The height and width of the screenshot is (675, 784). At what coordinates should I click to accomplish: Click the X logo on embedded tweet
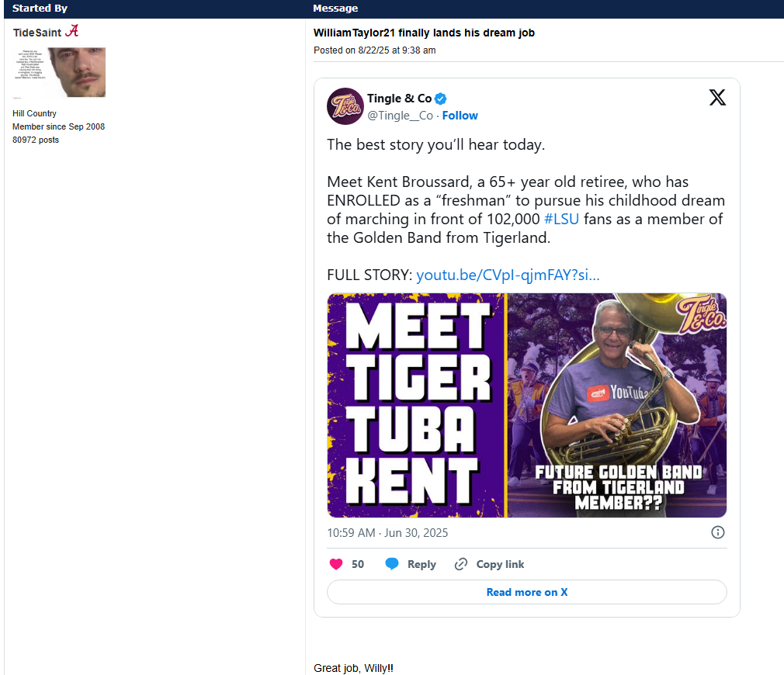(717, 98)
